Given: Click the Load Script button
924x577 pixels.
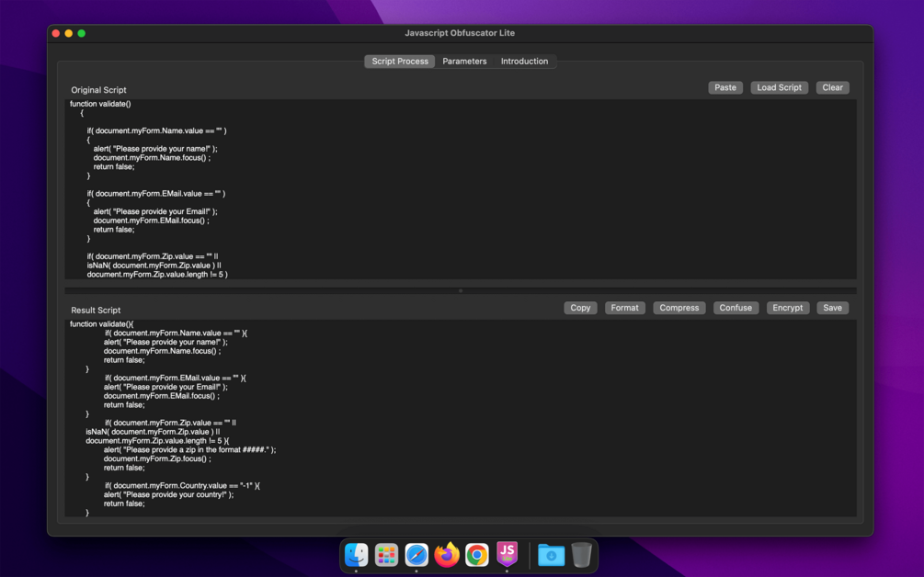Looking at the screenshot, I should [779, 87].
